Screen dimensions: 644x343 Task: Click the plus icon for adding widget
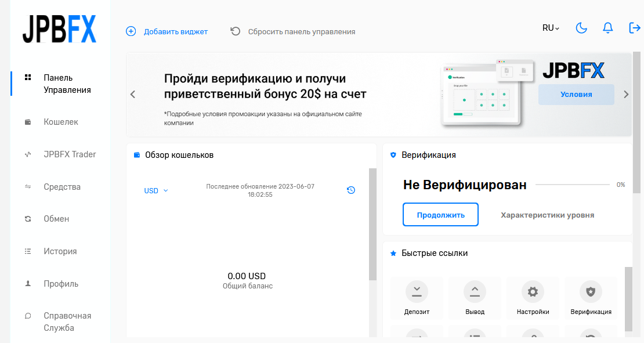[x=131, y=31]
